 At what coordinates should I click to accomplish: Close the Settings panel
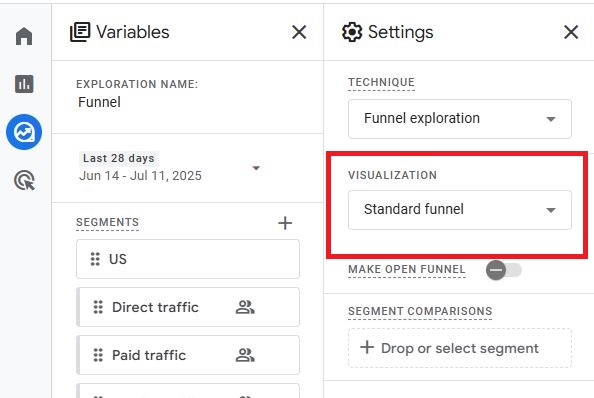click(571, 32)
